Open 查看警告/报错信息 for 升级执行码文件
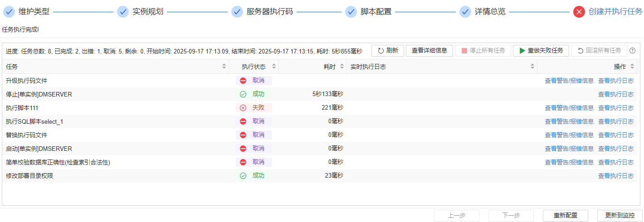Viewport: 644px width, 222px height. pyautogui.click(x=569, y=81)
